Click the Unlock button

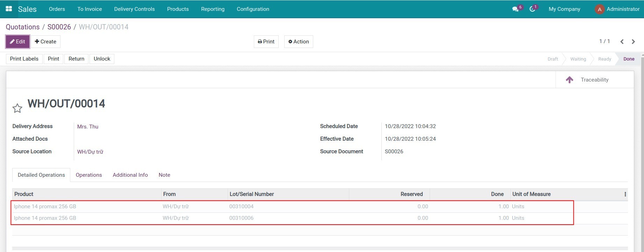click(102, 59)
